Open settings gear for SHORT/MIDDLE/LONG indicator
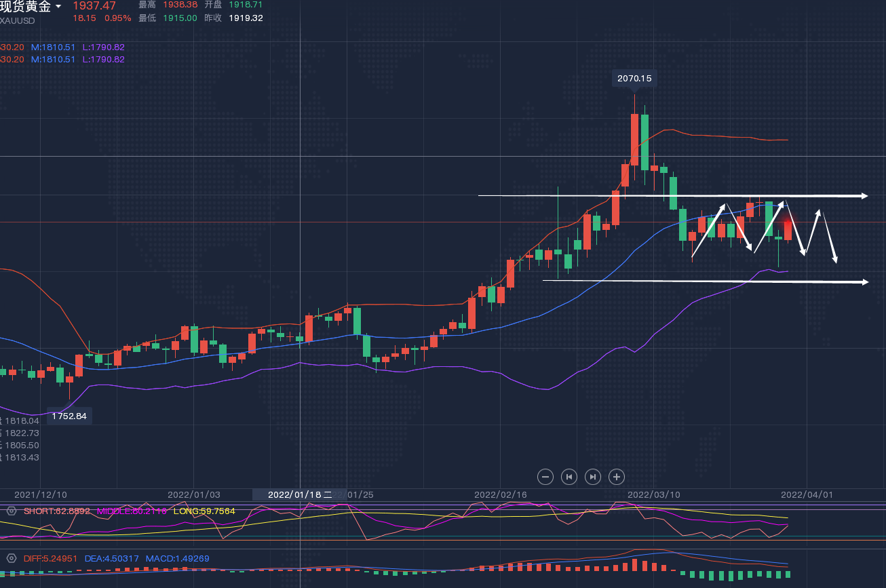This screenshot has height=588, width=886. tap(11, 511)
